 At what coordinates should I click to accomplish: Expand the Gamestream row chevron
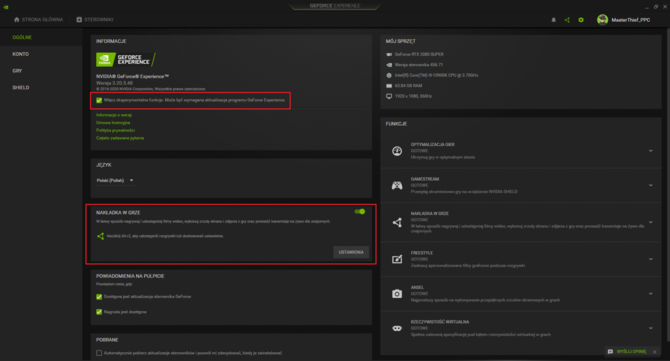(x=650, y=185)
